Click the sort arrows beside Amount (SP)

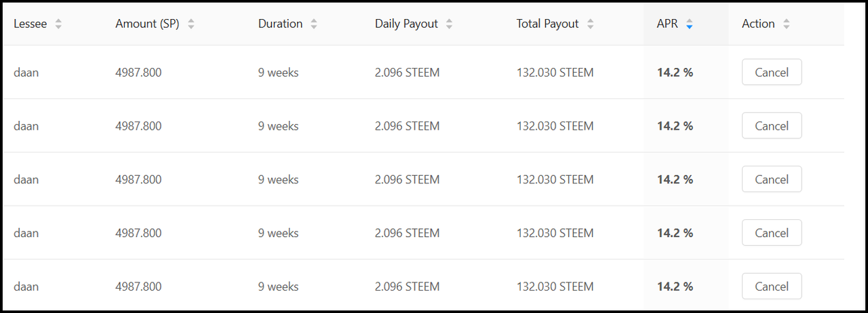(191, 24)
